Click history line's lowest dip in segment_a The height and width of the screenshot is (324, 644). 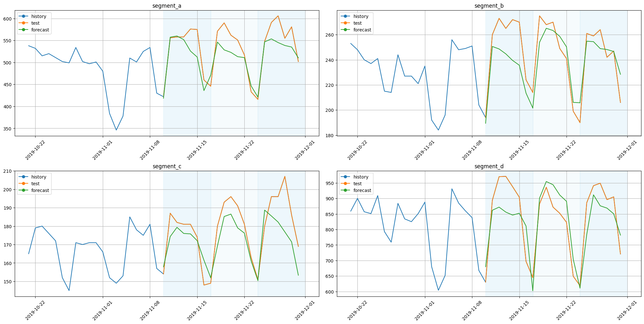pyautogui.click(x=116, y=130)
